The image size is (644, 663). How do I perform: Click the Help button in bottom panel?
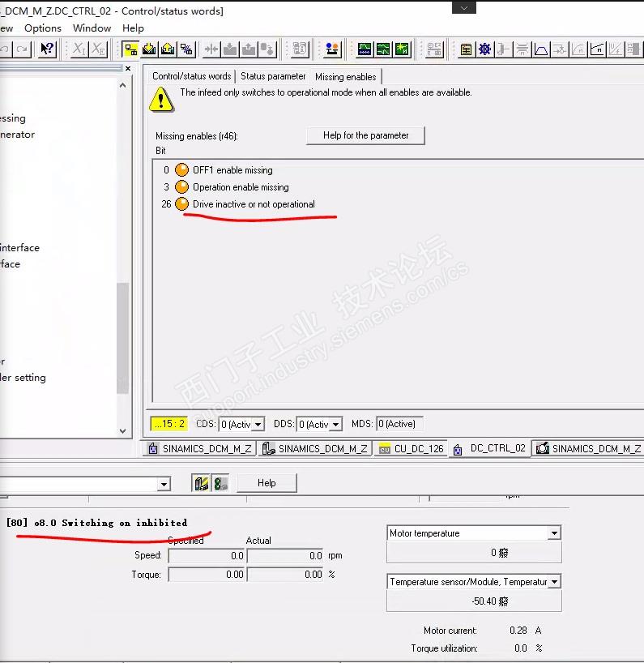[x=267, y=483]
